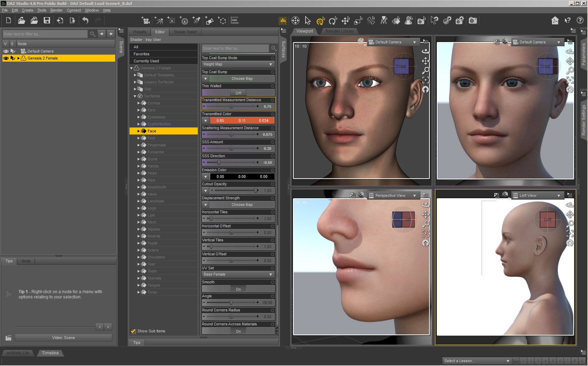This screenshot has width=588, height=366.
Task: Open Transmitted Color map dropdown arrow
Action: point(206,120)
